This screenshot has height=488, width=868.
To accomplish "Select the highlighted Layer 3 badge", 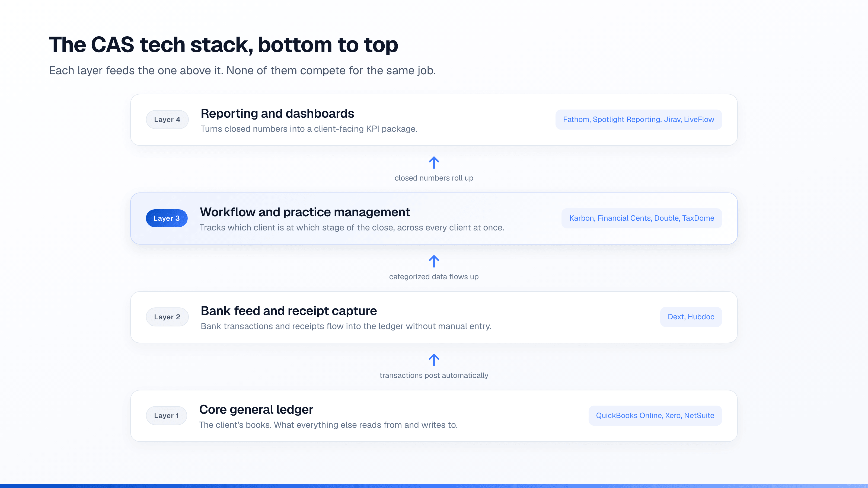I will pyautogui.click(x=167, y=218).
